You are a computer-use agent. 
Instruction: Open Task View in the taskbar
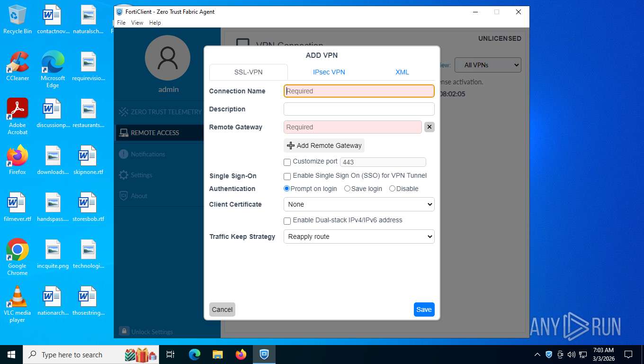pos(170,354)
